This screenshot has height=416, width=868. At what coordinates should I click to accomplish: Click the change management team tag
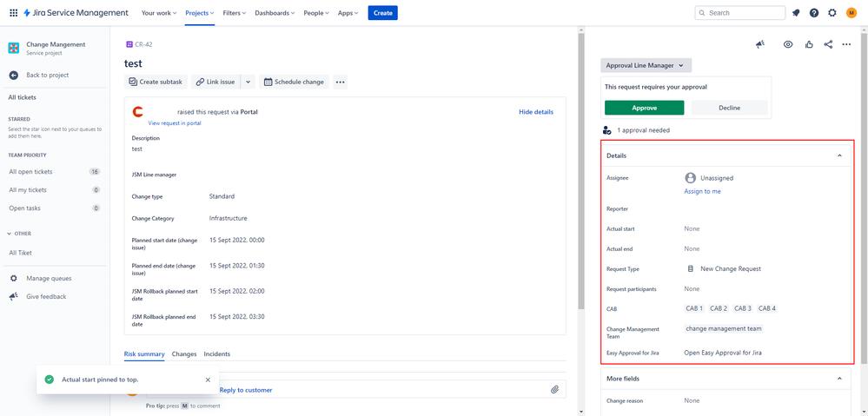pyautogui.click(x=724, y=328)
